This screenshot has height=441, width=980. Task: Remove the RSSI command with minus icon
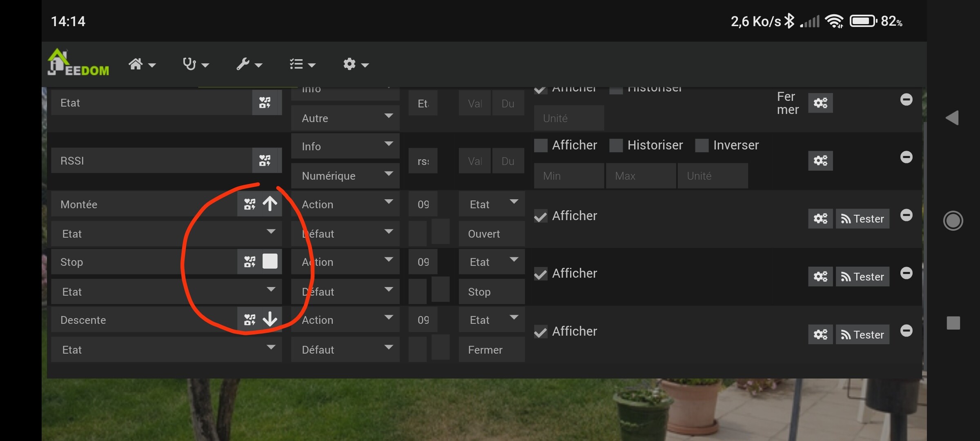coord(906,157)
